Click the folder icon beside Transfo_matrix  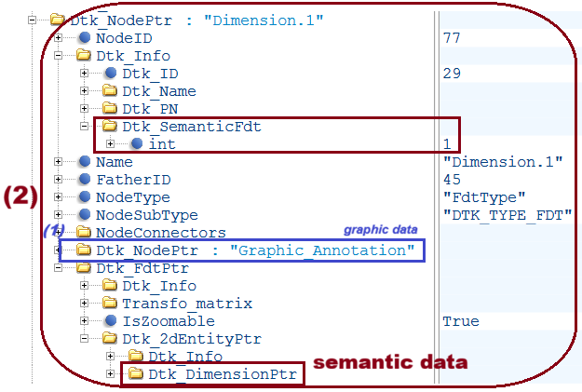click(x=109, y=304)
